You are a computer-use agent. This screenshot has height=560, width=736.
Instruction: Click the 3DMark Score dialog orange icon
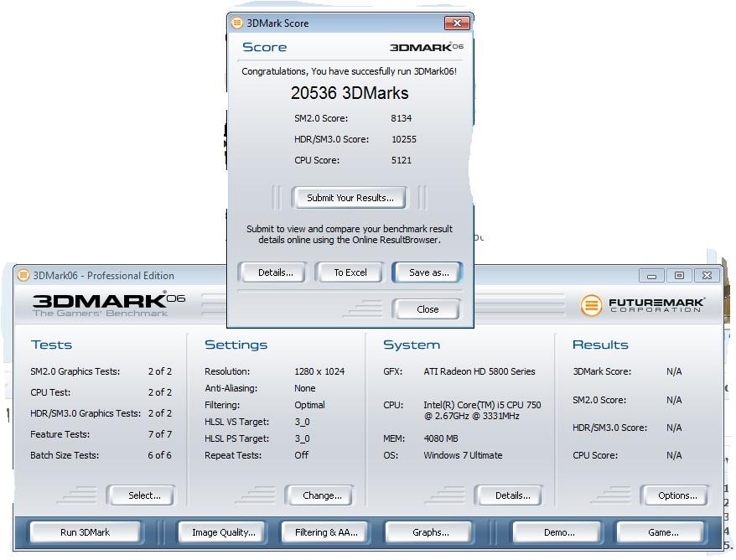pyautogui.click(x=237, y=23)
